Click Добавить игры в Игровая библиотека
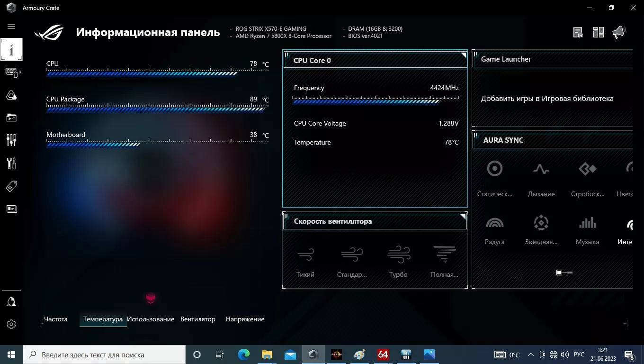Screen dimensions: 644x364 tap(547, 99)
